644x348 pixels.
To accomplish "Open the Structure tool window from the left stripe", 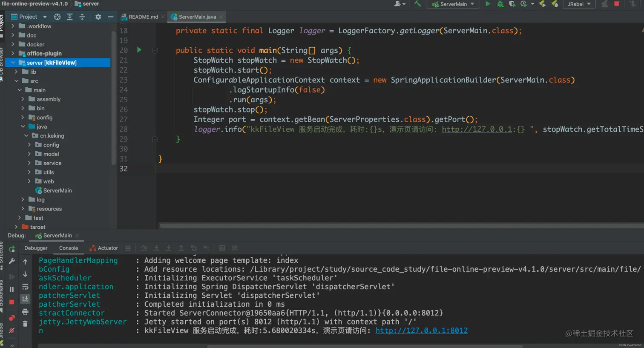I will tap(2, 256).
